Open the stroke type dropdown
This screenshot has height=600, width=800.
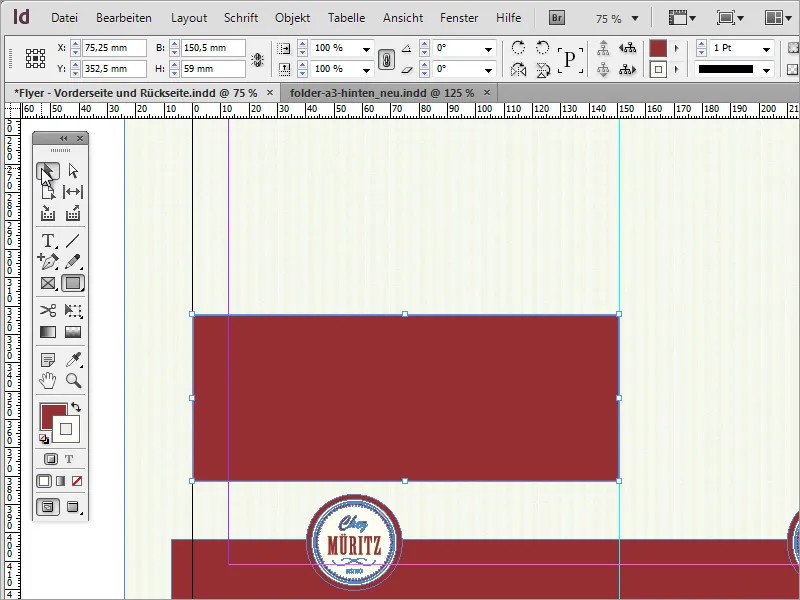[x=766, y=69]
